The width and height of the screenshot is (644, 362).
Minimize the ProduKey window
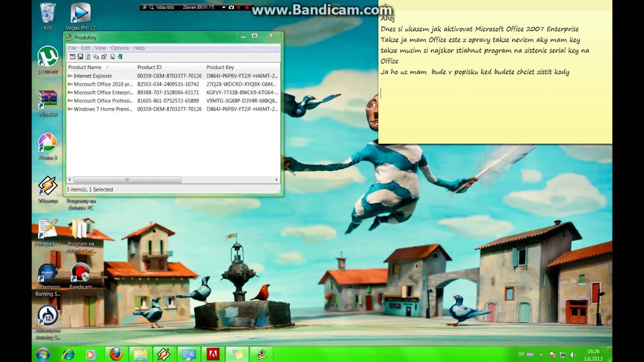(x=243, y=36)
